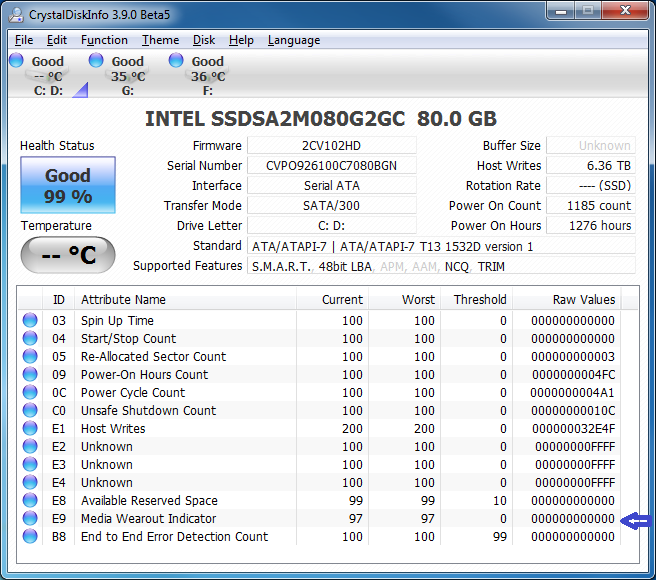The image size is (656, 580).
Task: Click status orb for E3 Unknown row
Action: 30,464
